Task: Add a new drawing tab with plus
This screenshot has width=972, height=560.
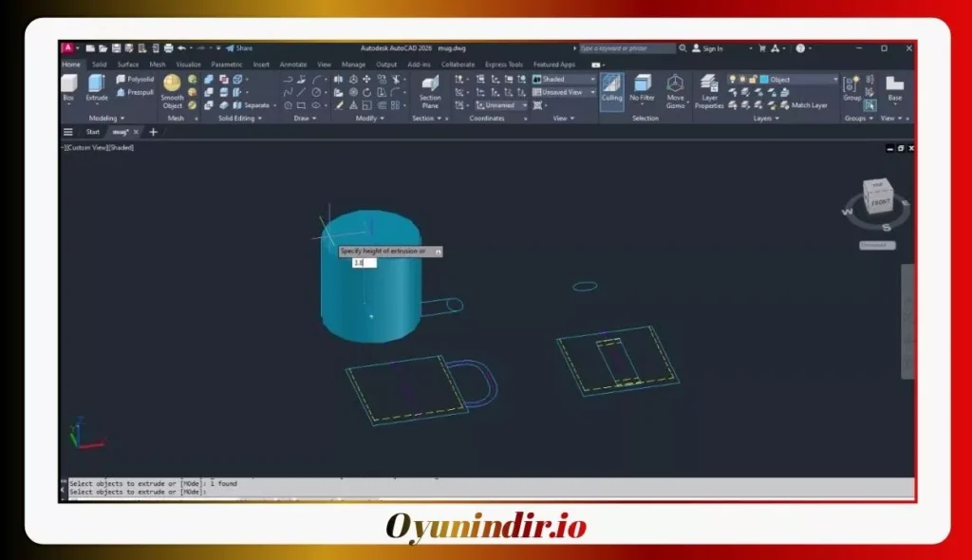Action: click(153, 132)
